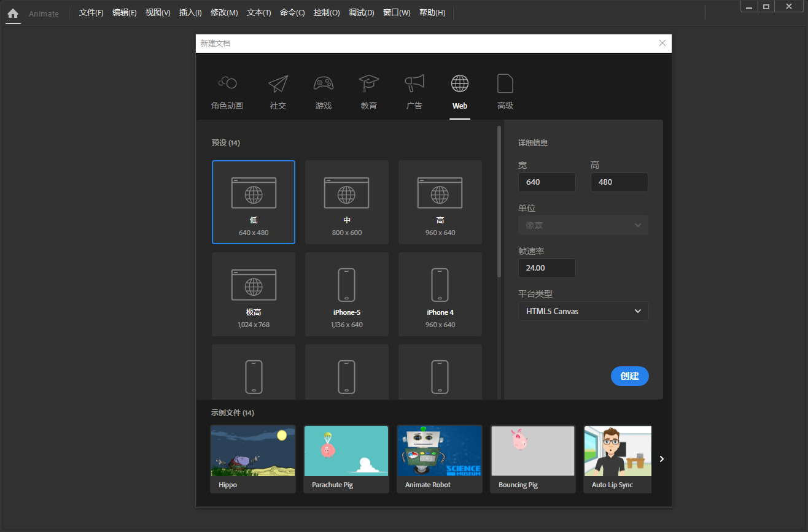
Task: Open the 文本(T) menu
Action: [258, 13]
